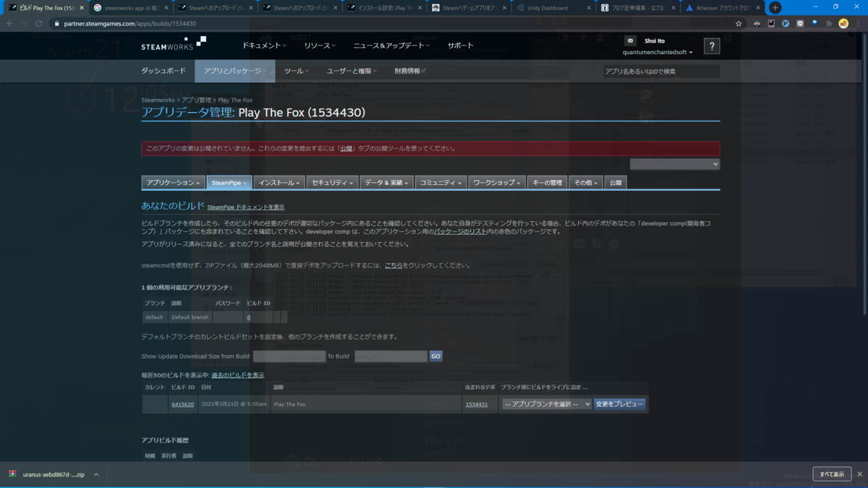Open the quantumenchantedsoft account dropdown
This screenshot has width=868, height=488.
pyautogui.click(x=658, y=52)
